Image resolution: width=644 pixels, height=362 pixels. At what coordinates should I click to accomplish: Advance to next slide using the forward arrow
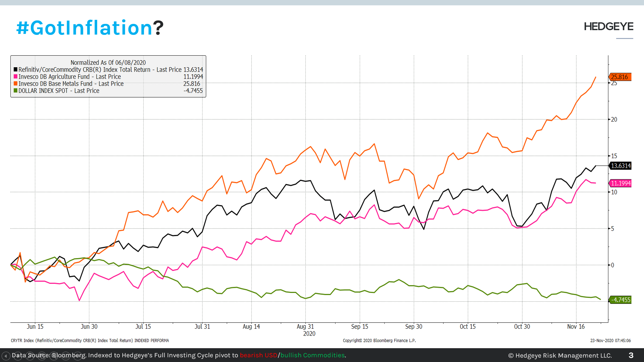click(18, 356)
